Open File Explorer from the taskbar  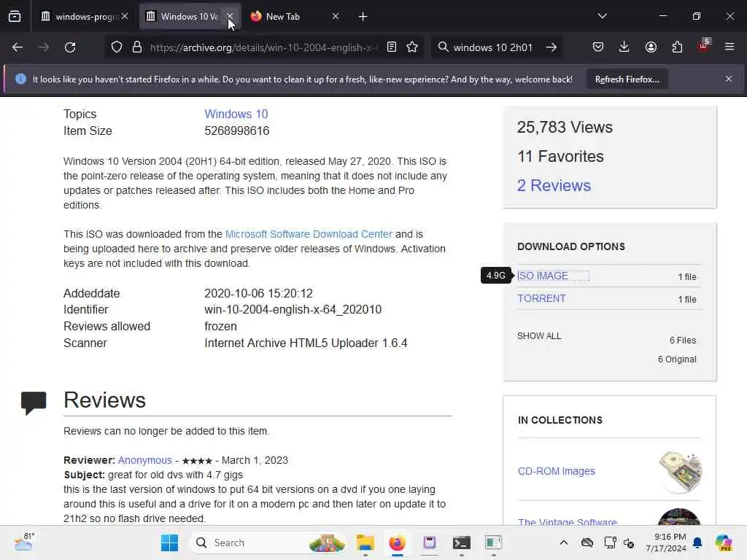[365, 542]
